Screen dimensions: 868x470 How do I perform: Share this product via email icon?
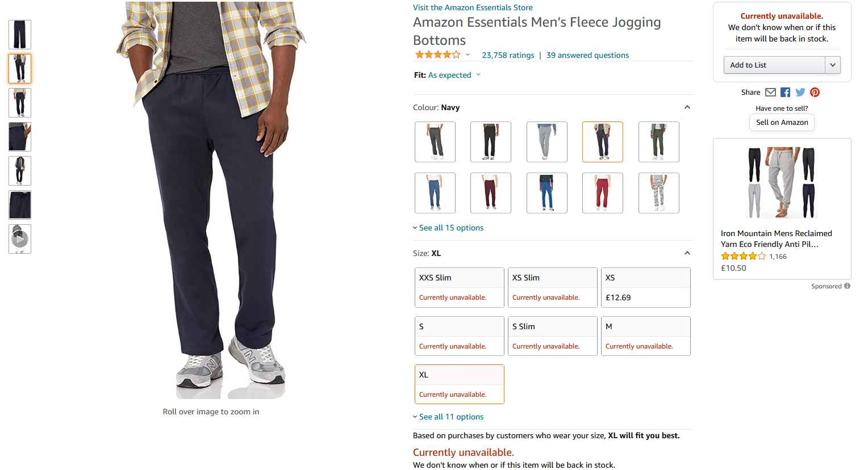coord(770,93)
